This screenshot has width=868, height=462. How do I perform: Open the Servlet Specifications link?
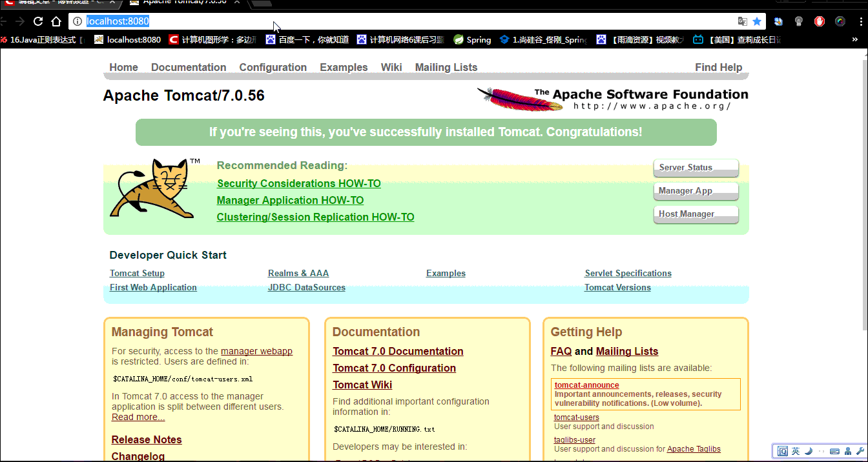point(628,273)
